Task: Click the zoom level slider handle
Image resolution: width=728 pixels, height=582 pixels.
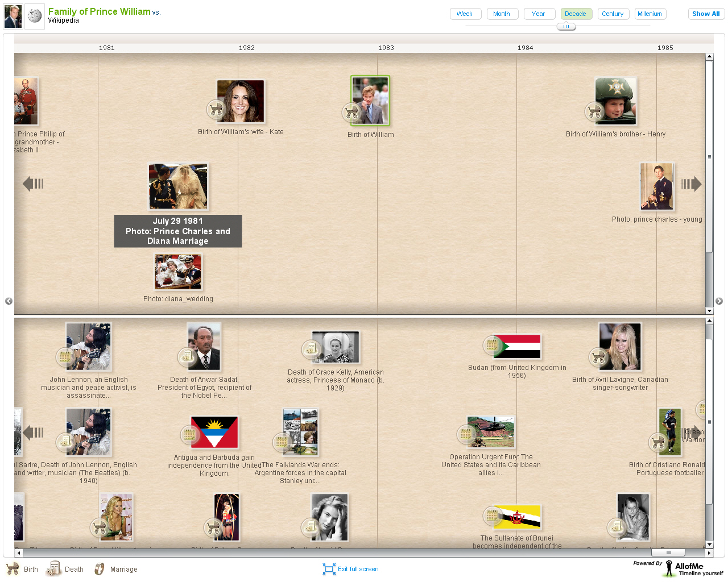Action: (566, 26)
